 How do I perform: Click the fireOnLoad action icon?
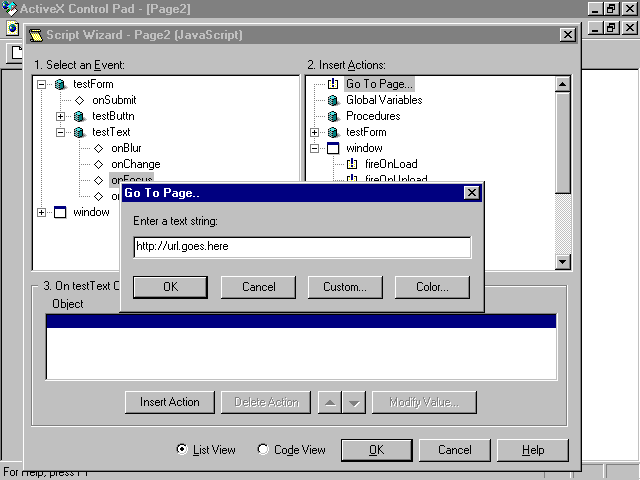352,164
